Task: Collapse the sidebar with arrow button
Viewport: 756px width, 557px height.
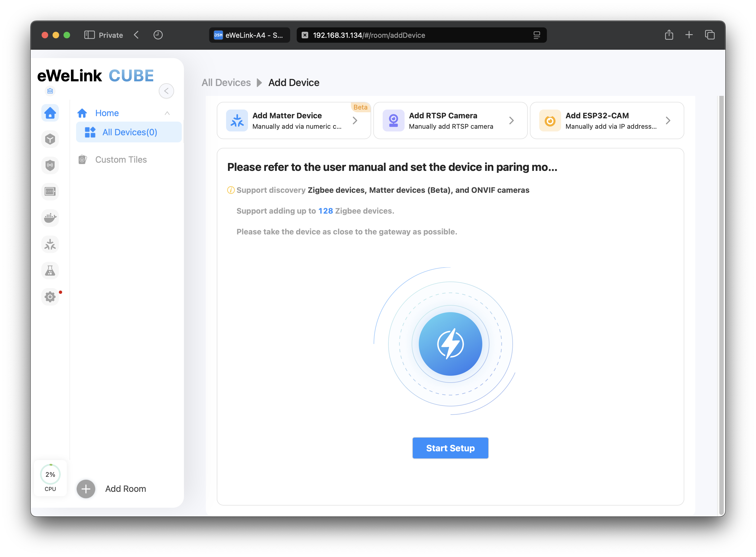Action: click(x=166, y=91)
